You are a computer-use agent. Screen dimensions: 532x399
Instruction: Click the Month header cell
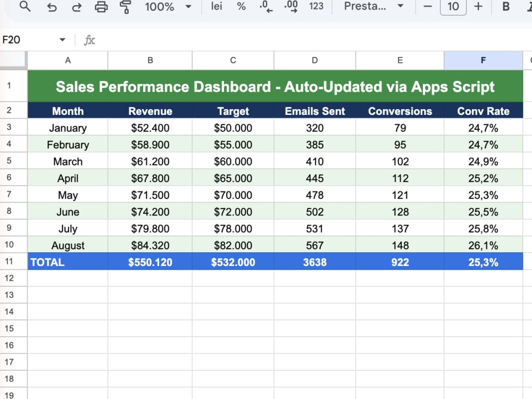(x=68, y=111)
